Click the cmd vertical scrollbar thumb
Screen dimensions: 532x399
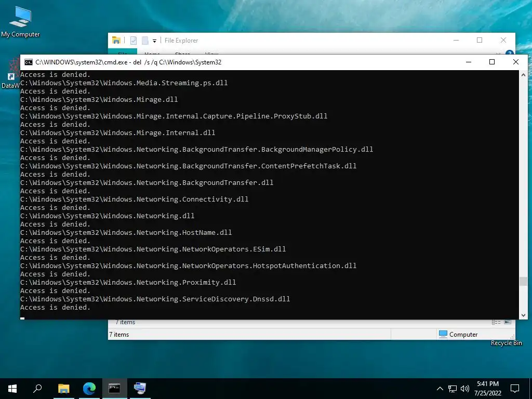pyautogui.click(x=523, y=281)
